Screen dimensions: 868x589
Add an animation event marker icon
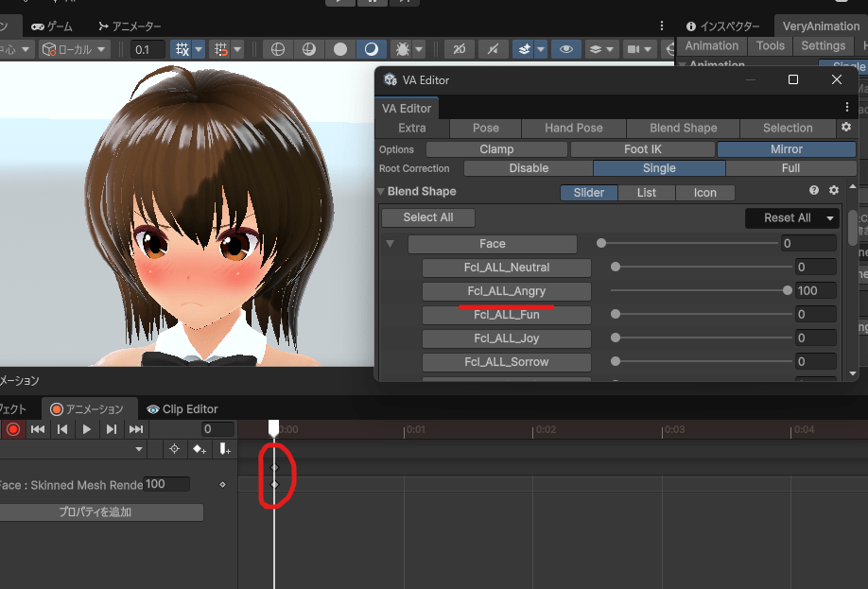(223, 449)
